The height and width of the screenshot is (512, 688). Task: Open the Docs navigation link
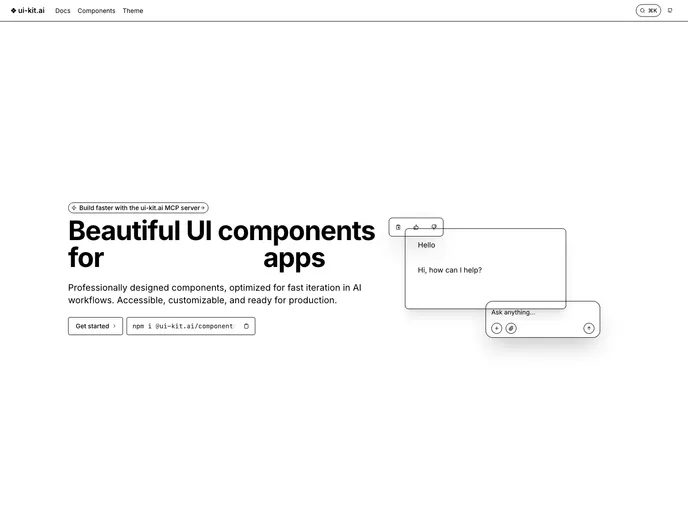[63, 11]
